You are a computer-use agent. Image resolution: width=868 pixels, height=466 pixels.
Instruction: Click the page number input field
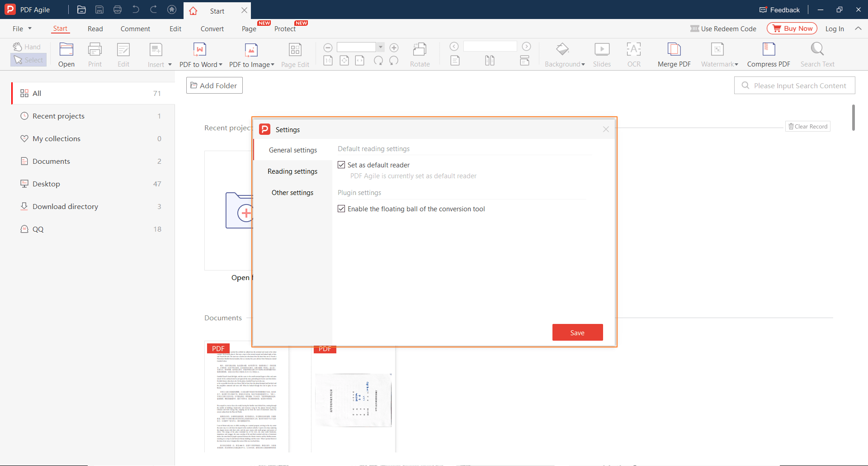click(490, 46)
